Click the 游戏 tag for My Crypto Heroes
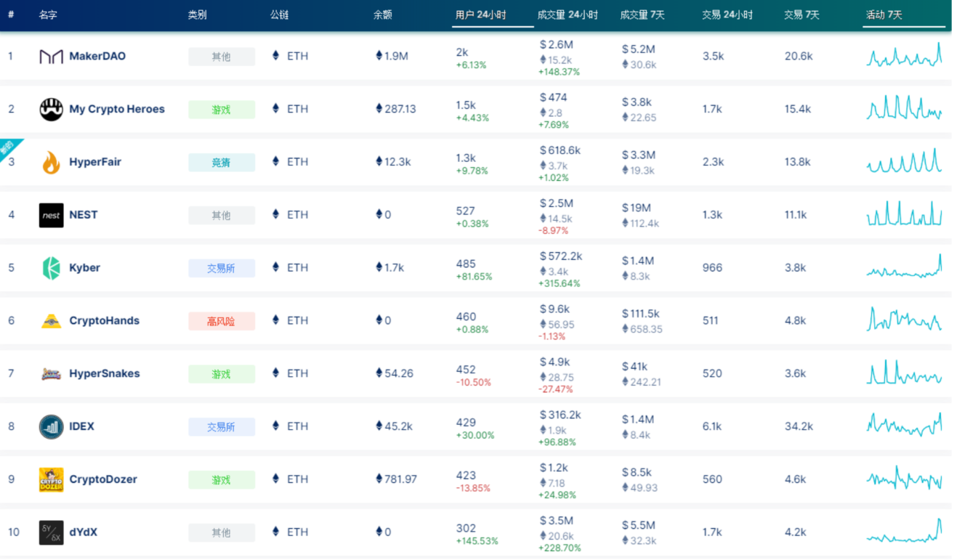The width and height of the screenshot is (957, 560). click(x=222, y=110)
